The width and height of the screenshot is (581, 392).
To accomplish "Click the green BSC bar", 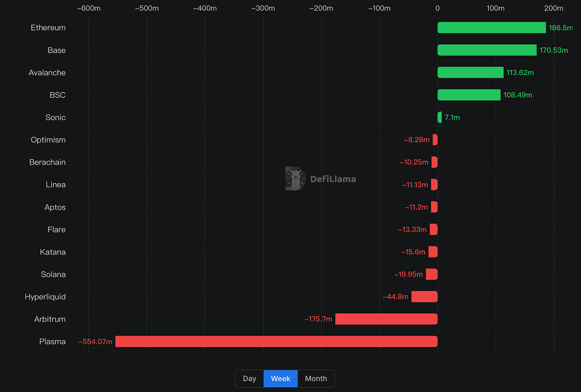I will 469,95.
